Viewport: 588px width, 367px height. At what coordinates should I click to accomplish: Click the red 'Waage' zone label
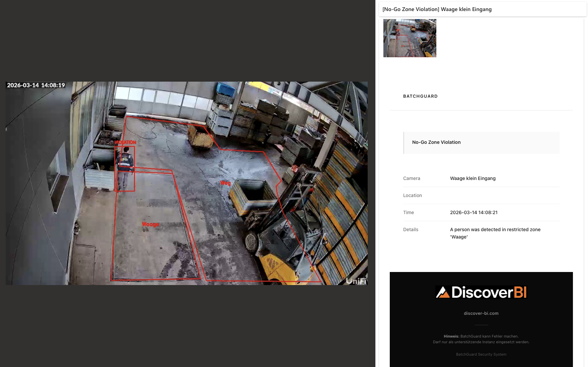pyautogui.click(x=150, y=224)
